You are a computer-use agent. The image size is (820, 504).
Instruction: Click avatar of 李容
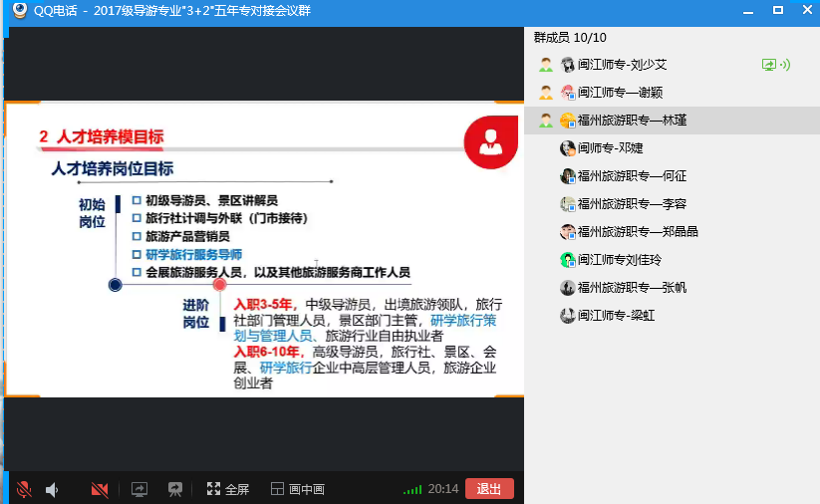pos(567,204)
